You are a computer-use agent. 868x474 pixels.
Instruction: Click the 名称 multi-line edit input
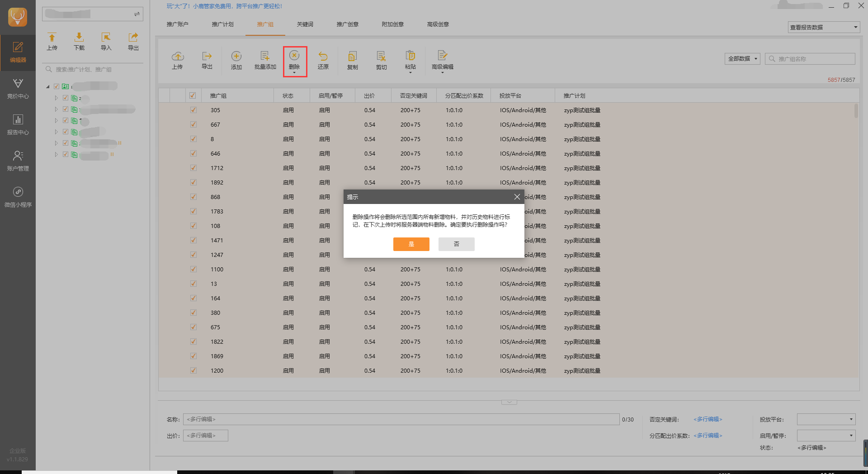point(401,419)
